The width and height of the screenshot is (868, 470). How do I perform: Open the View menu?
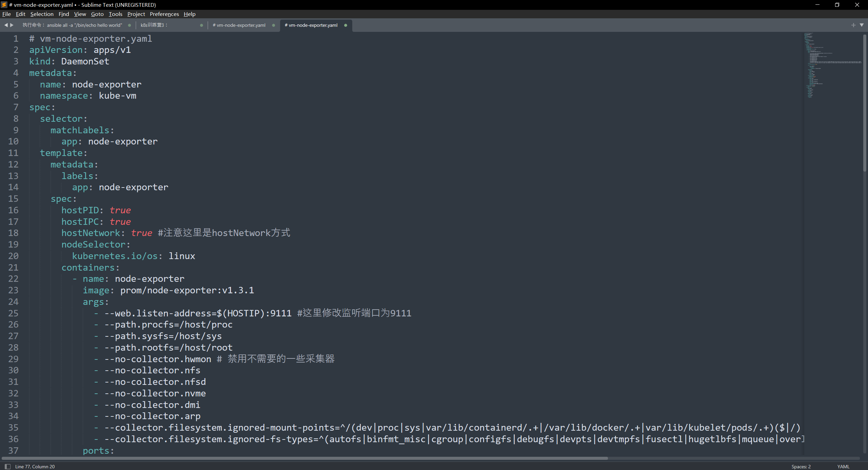click(80, 14)
